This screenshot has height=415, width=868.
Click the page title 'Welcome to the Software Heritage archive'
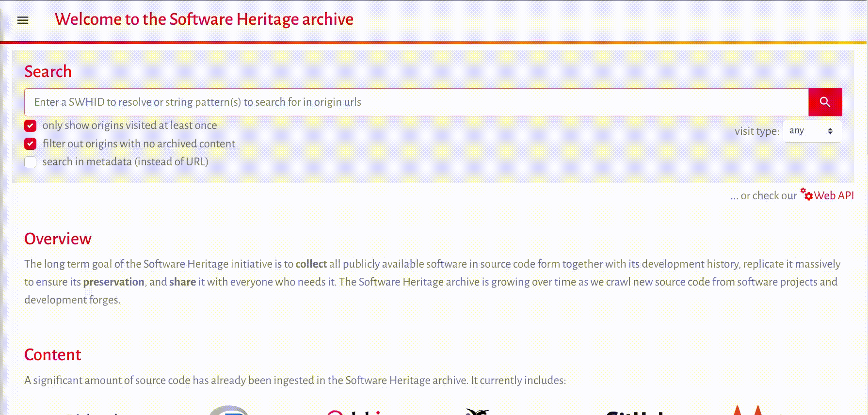204,19
